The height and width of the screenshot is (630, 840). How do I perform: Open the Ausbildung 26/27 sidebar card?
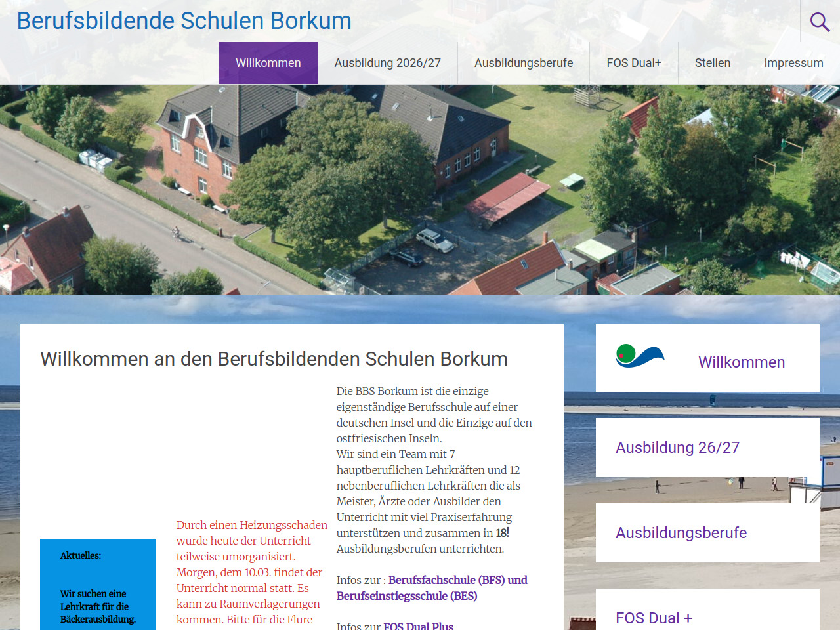pos(677,448)
